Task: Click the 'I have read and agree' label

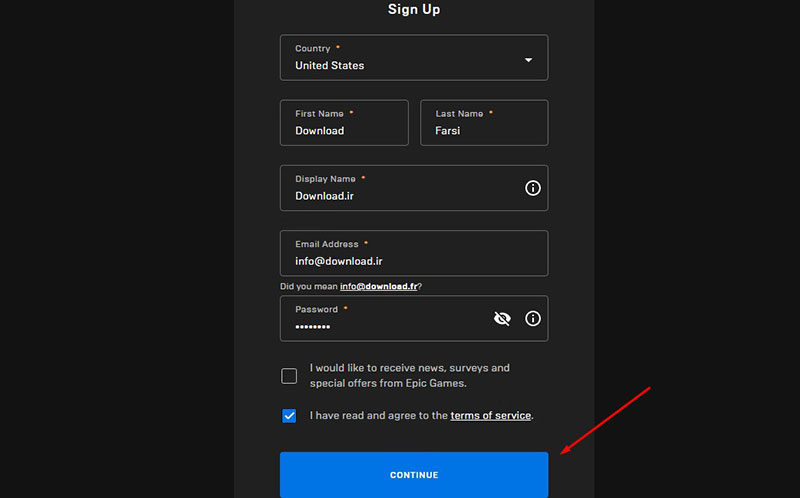Action: pos(379,415)
